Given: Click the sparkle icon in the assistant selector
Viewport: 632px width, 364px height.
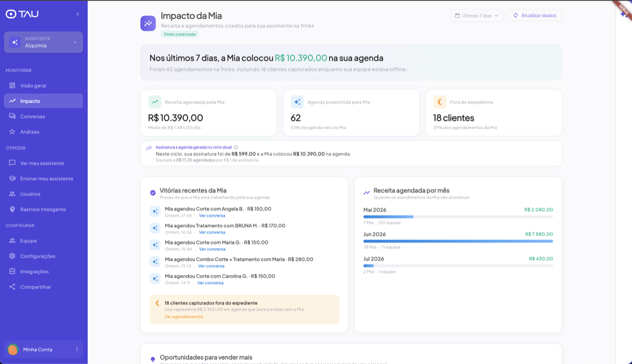Looking at the screenshot, I should (15, 42).
